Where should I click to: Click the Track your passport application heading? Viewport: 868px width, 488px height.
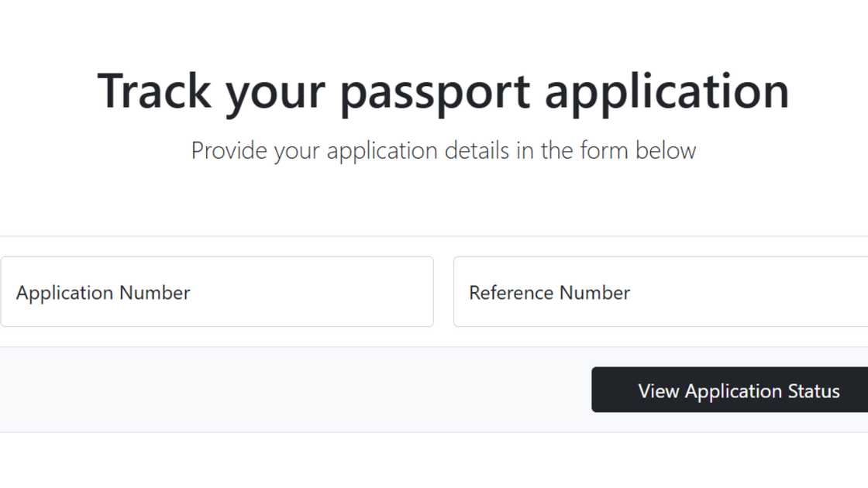[x=443, y=91]
